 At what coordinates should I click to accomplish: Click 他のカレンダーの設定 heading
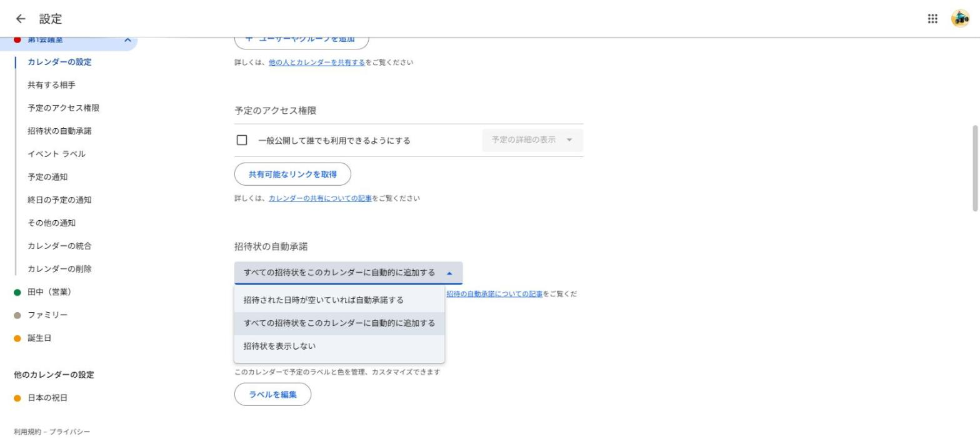click(54, 375)
